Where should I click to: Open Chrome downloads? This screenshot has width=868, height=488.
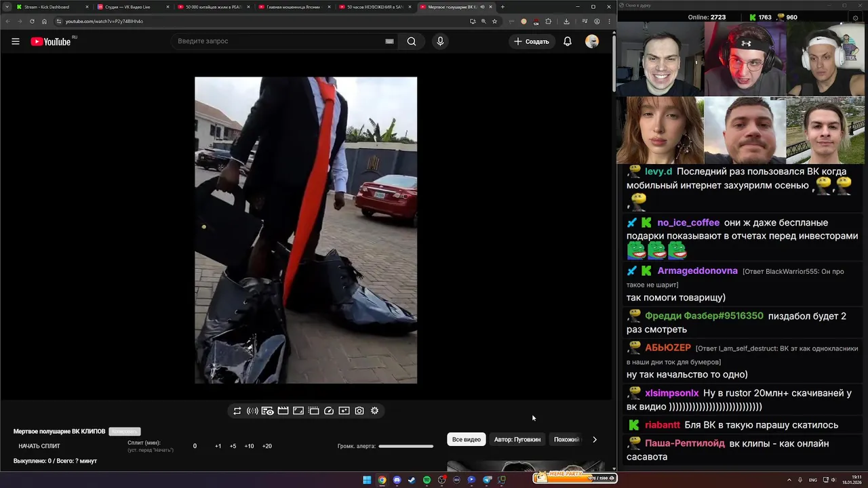(x=566, y=21)
